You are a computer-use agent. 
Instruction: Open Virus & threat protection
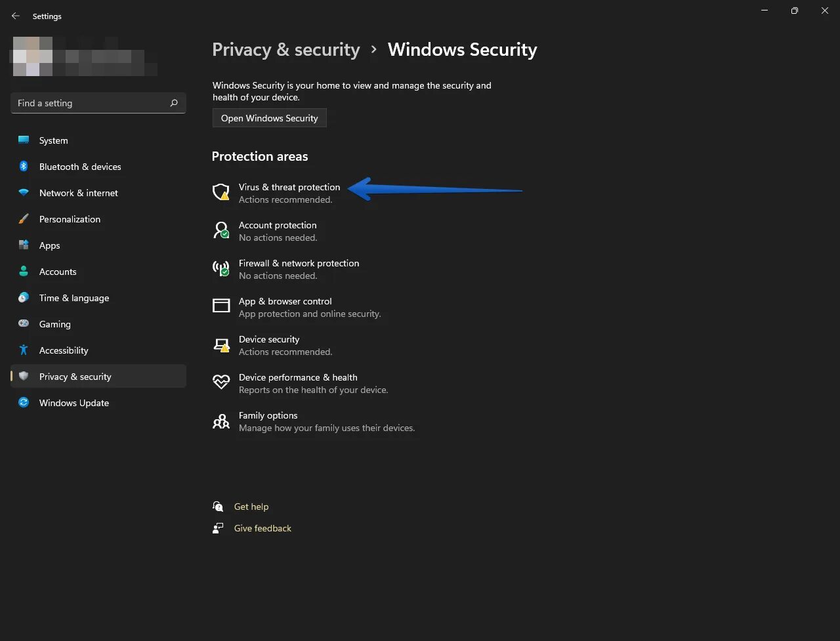pos(289,187)
